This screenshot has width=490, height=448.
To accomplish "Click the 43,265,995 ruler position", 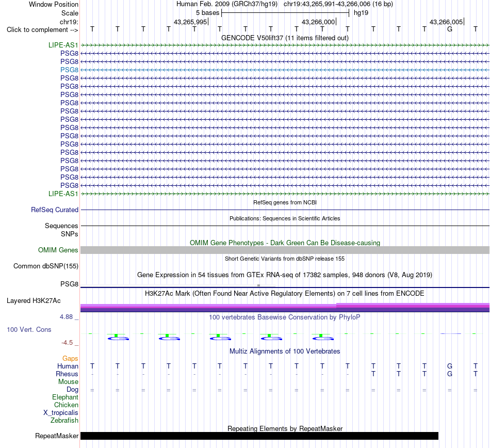I will tap(190, 22).
